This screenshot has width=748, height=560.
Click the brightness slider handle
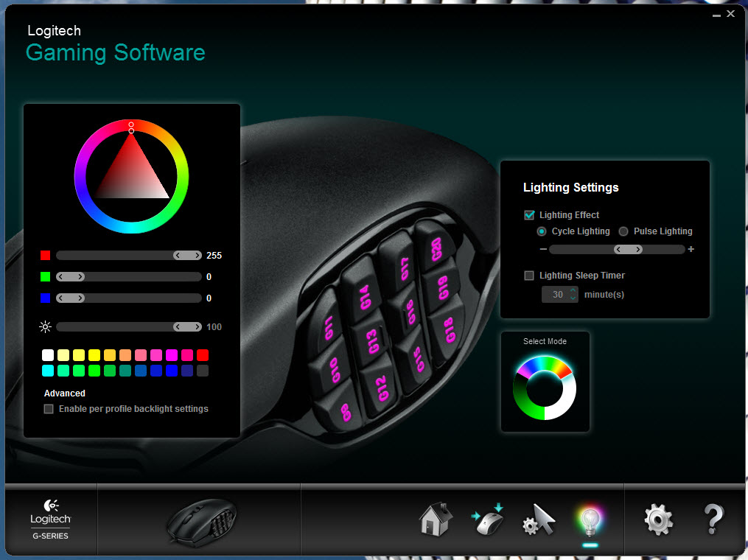pos(187,326)
